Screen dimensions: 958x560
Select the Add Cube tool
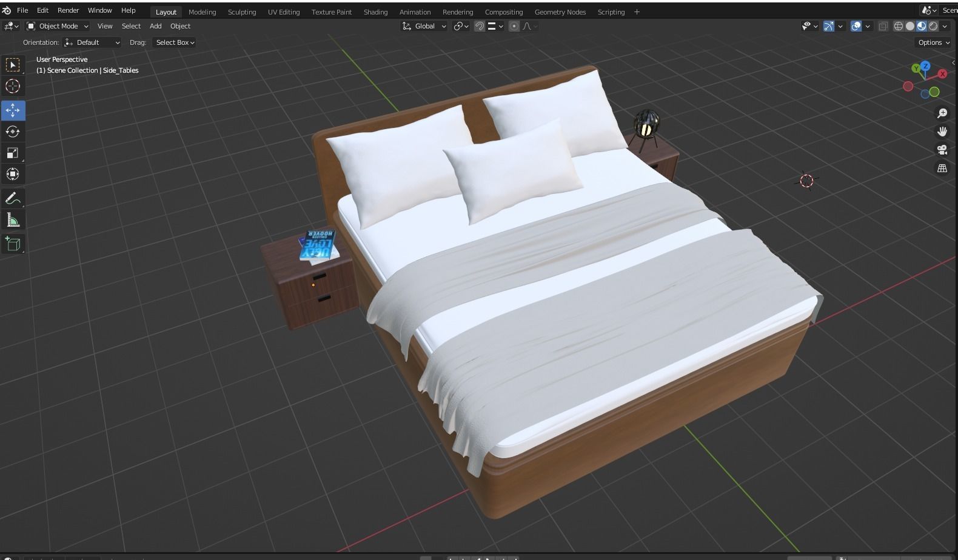(13, 244)
